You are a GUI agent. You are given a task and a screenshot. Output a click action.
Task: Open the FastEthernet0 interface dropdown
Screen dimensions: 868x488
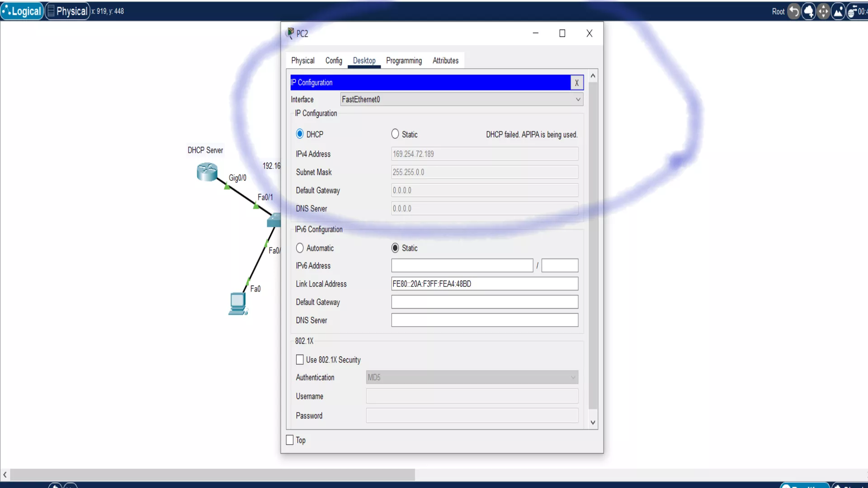[x=461, y=99]
